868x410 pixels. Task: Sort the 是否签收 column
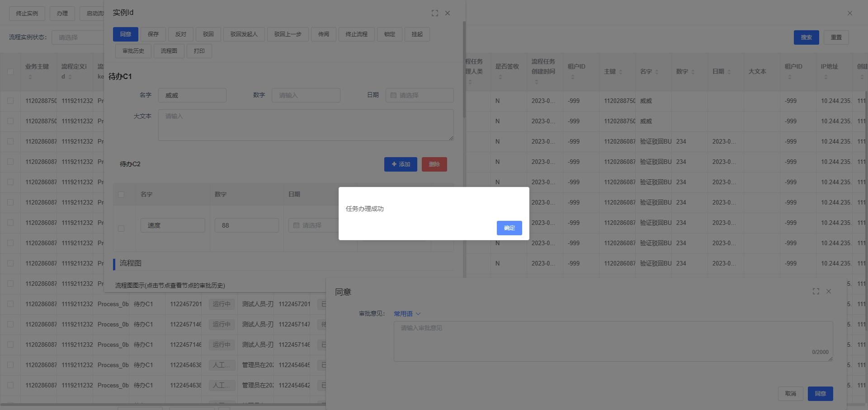[x=500, y=77]
